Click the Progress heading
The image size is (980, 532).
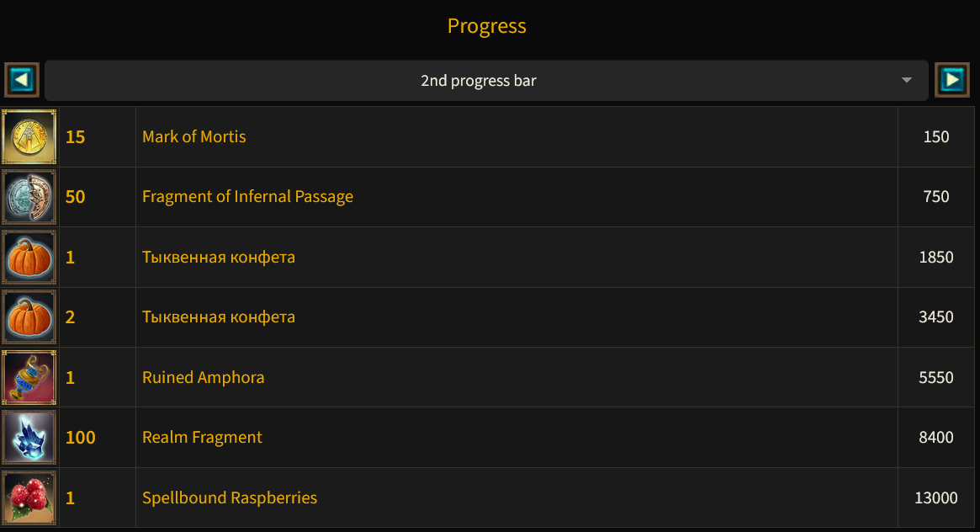[486, 26]
